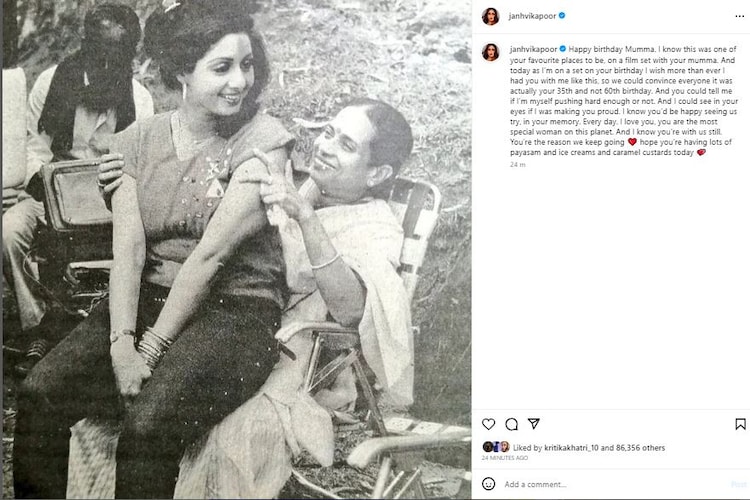The width and height of the screenshot is (750, 500).
Task: Save post with bookmark icon
Action: [x=740, y=424]
